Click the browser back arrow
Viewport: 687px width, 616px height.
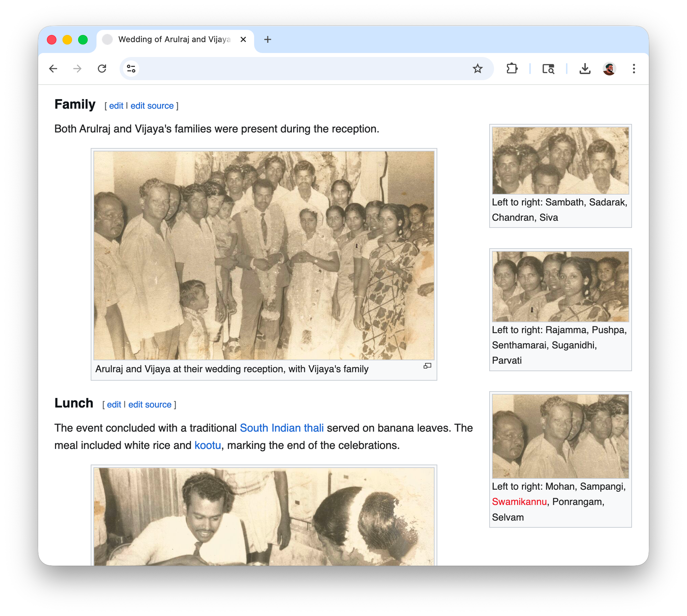tap(53, 69)
